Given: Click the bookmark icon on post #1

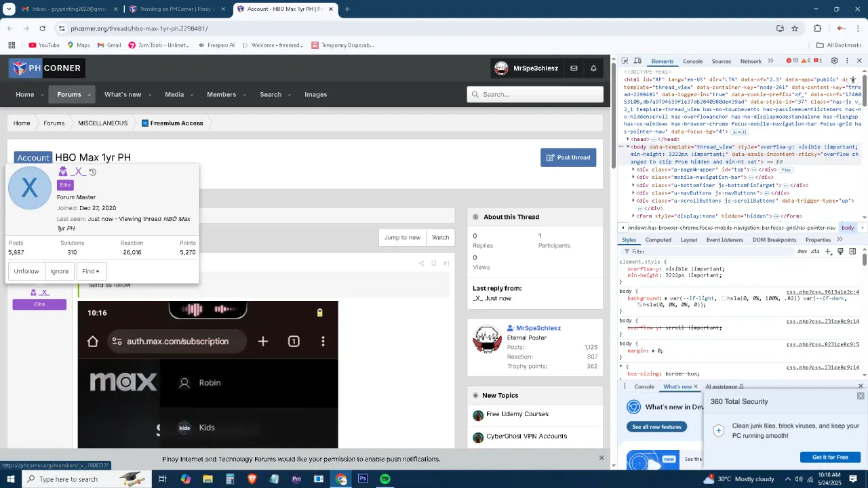Looking at the screenshot, I should (x=433, y=263).
